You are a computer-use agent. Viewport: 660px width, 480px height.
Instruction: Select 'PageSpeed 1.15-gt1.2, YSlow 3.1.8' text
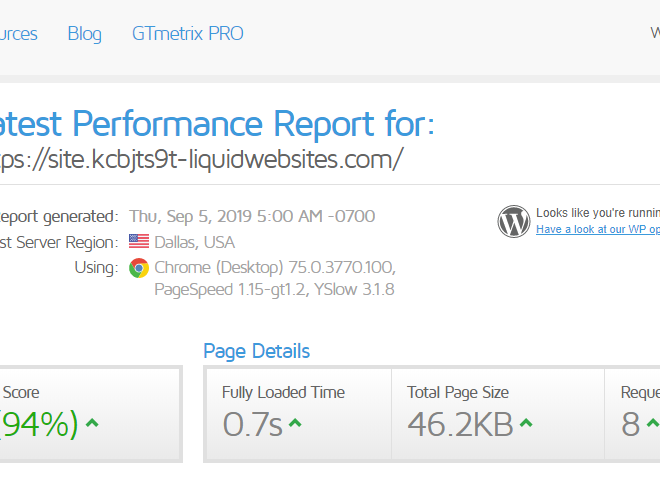[274, 290]
